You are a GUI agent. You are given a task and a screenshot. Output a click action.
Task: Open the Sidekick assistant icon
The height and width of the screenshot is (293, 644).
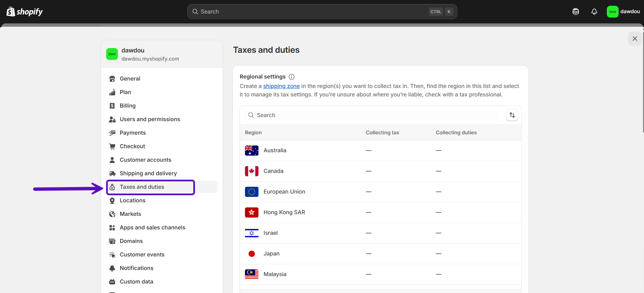coord(575,12)
